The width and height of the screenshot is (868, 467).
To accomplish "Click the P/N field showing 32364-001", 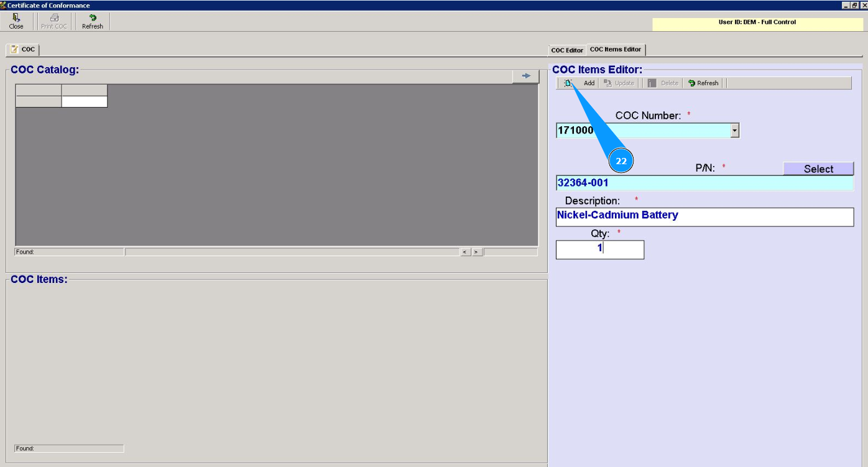I will point(705,183).
